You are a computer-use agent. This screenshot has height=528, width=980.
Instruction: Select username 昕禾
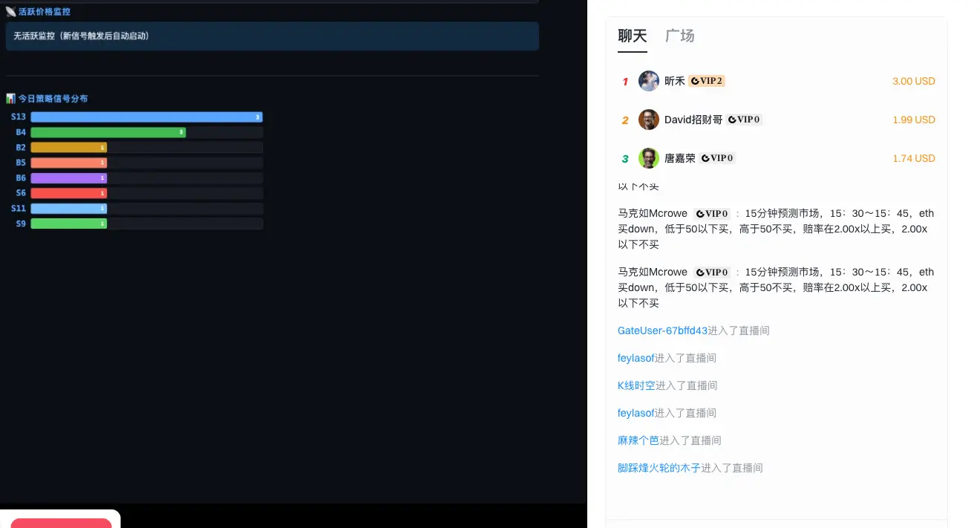point(675,81)
